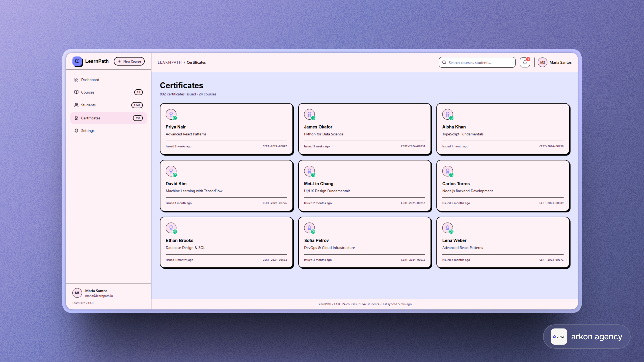Click Node.js Backend Development text

point(467,191)
